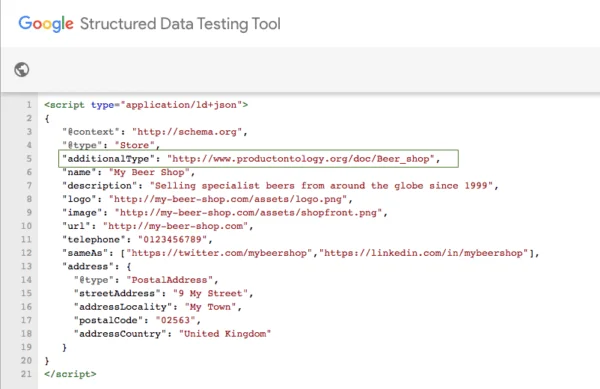
Task: Select the "@context" schema.org line
Action: click(155, 132)
